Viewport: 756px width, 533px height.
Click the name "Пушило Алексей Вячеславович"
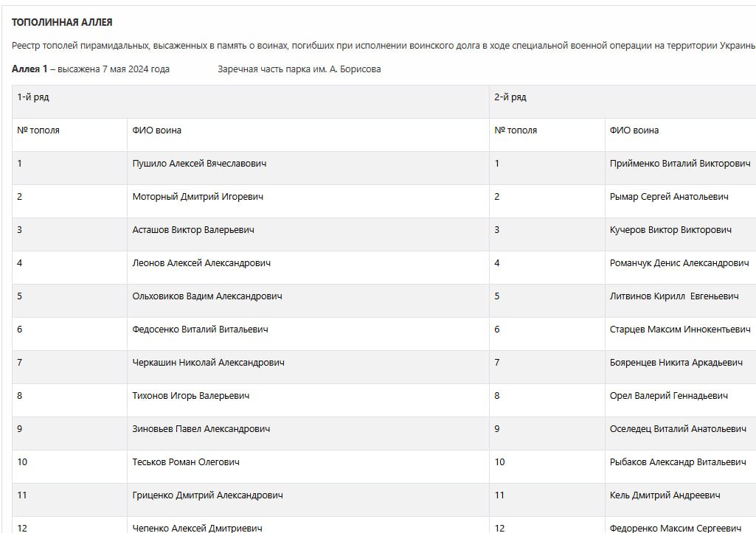199,164
